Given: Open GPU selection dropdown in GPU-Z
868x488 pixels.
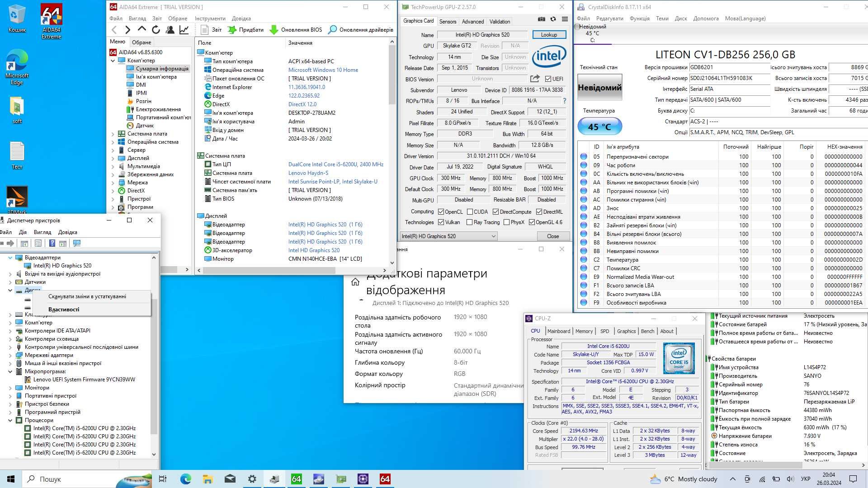Looking at the screenshot, I should [448, 236].
